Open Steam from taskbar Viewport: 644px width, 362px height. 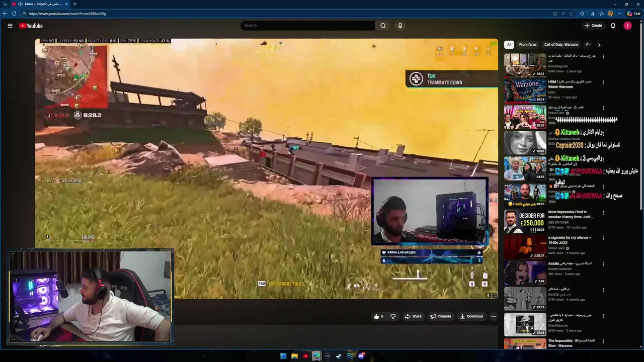click(x=339, y=356)
